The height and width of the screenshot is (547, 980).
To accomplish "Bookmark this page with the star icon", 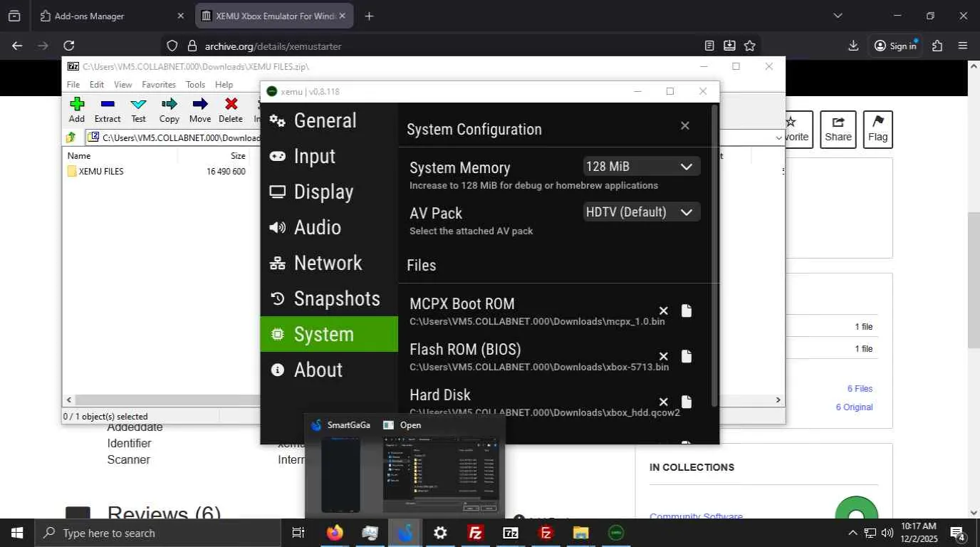I will pos(750,46).
